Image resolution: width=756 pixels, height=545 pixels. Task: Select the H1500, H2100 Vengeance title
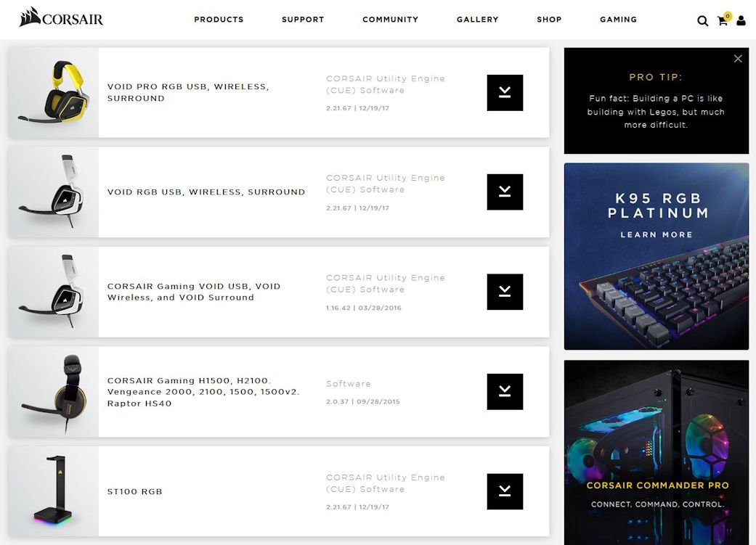coord(203,392)
